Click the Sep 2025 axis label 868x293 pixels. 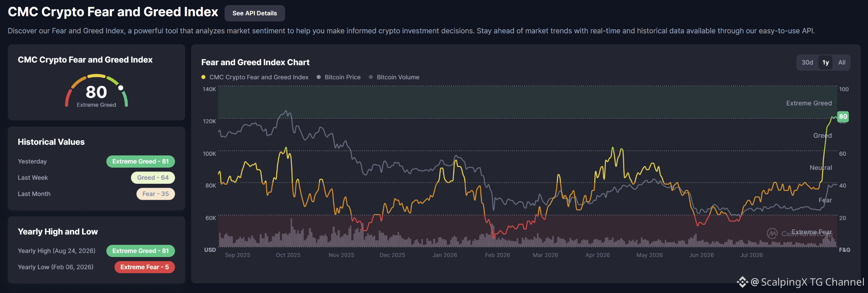pyautogui.click(x=237, y=255)
